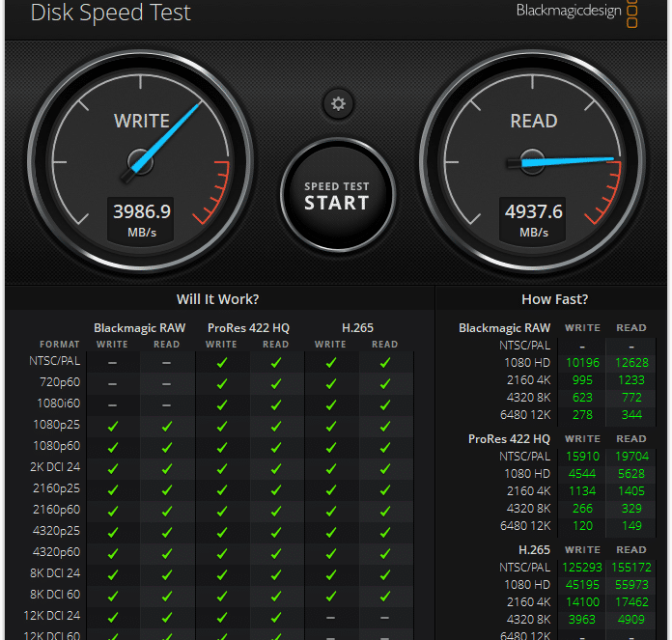Viewport: 672px width, 640px height.
Task: Click ProRes 422 HQ write checkmark for 720p60
Action: click(221, 384)
